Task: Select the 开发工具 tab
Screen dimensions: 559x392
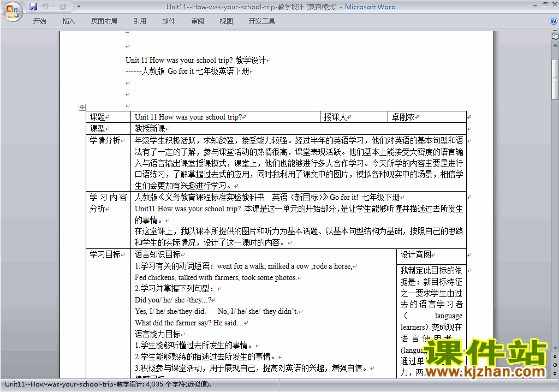Action: coord(262,21)
